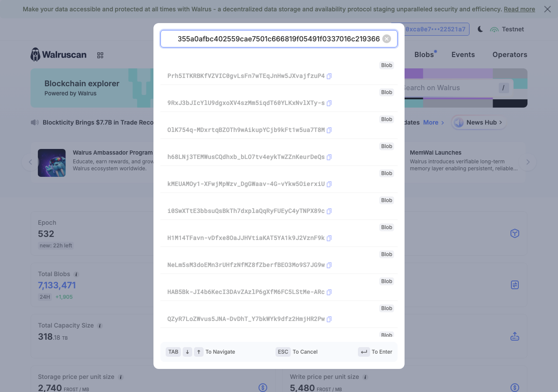Open wallet address 0xca0e7 button
The image size is (558, 392).
[x=430, y=29]
